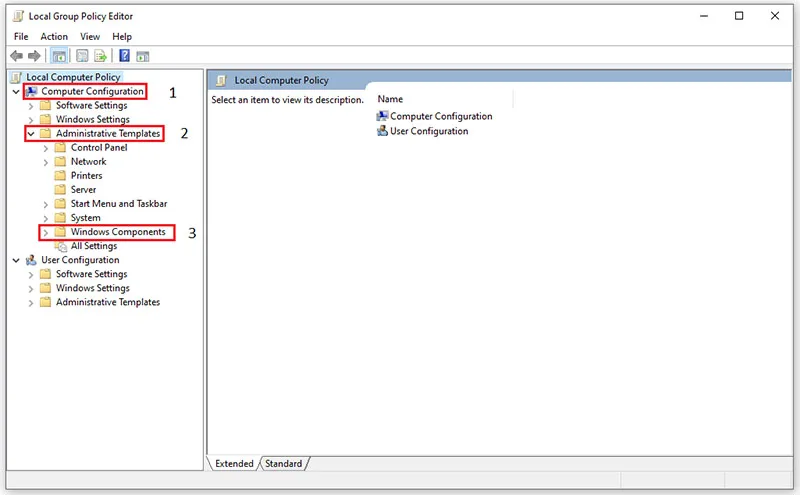Expand Windows Settings under User Configuration
The height and width of the screenshot is (495, 800).
(31, 289)
